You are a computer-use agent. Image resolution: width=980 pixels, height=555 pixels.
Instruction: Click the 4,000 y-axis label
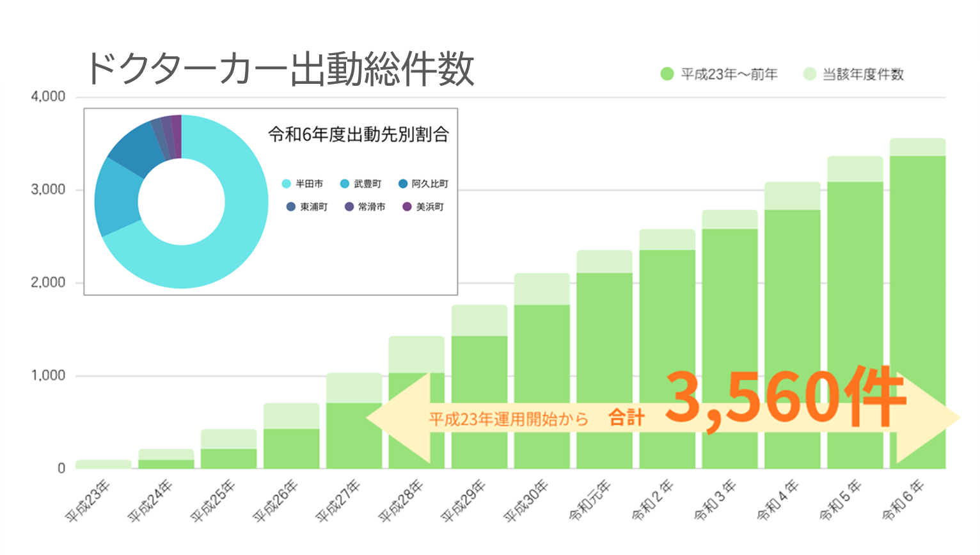click(48, 97)
